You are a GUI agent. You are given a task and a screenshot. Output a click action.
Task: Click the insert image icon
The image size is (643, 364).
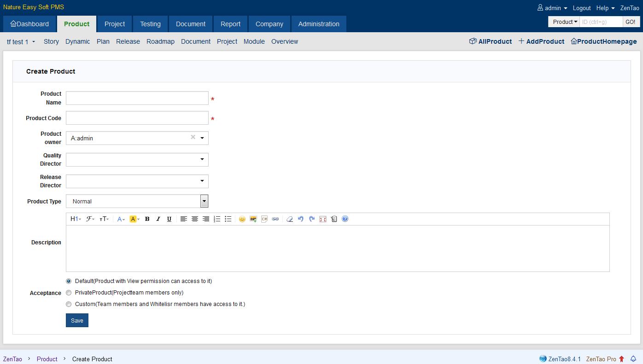(x=253, y=219)
